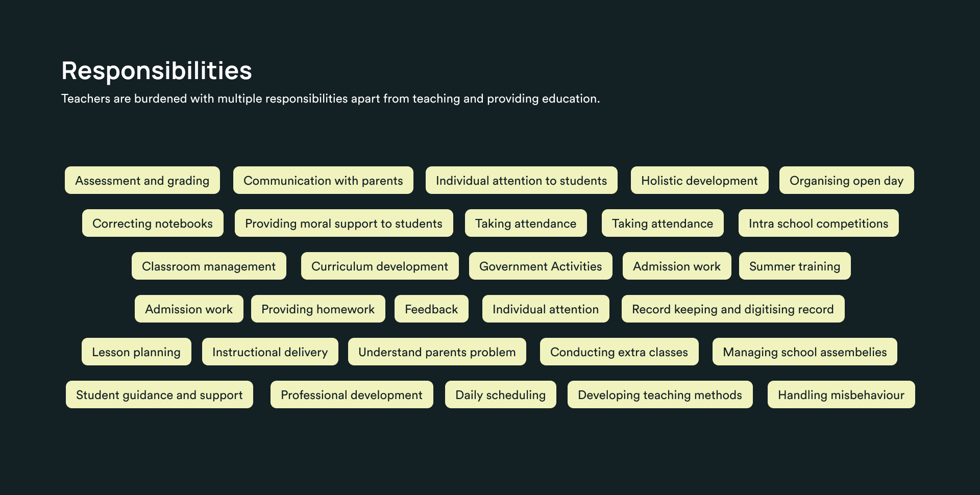
Task: Click the Organising open day chip
Action: pyautogui.click(x=846, y=181)
